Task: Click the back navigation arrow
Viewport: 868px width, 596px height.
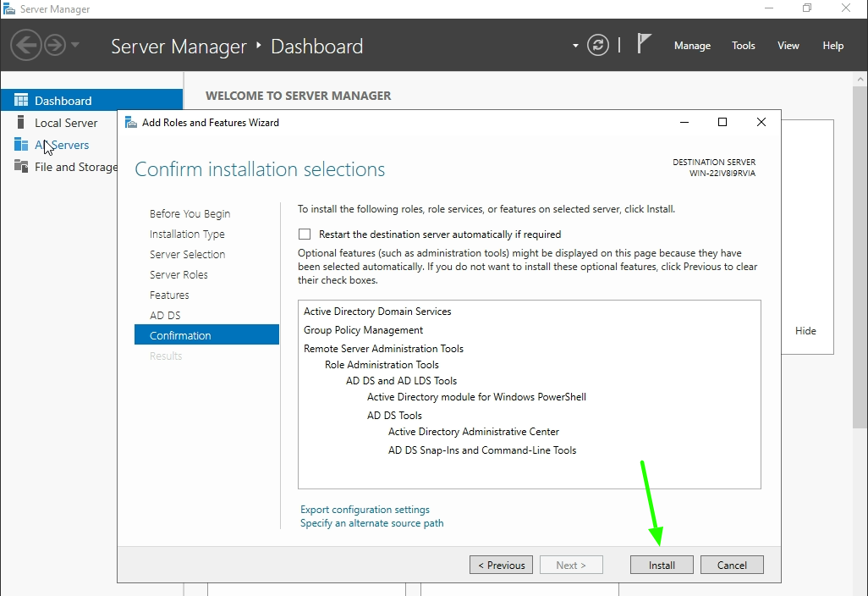Action: tap(25, 44)
